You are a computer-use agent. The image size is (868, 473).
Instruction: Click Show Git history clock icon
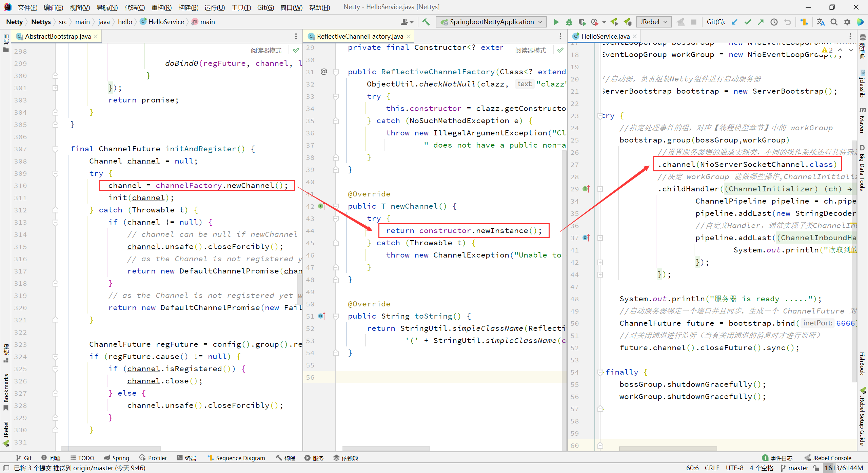(x=774, y=22)
